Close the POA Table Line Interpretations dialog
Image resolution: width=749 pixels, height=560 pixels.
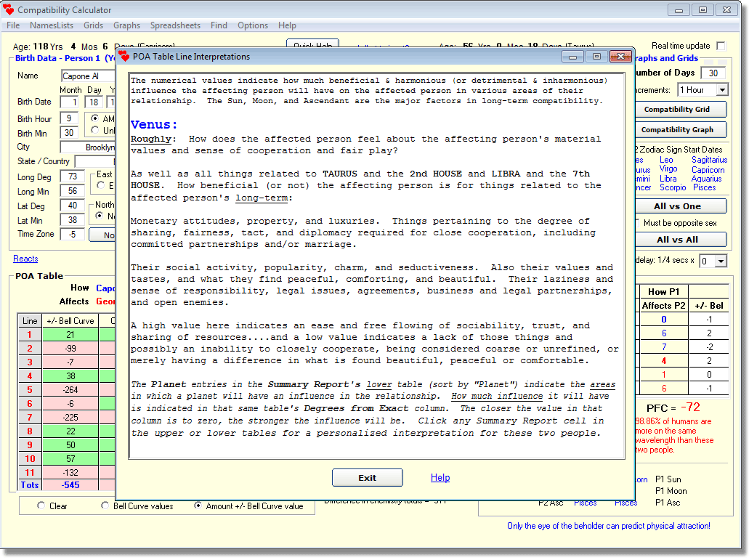[x=620, y=57]
